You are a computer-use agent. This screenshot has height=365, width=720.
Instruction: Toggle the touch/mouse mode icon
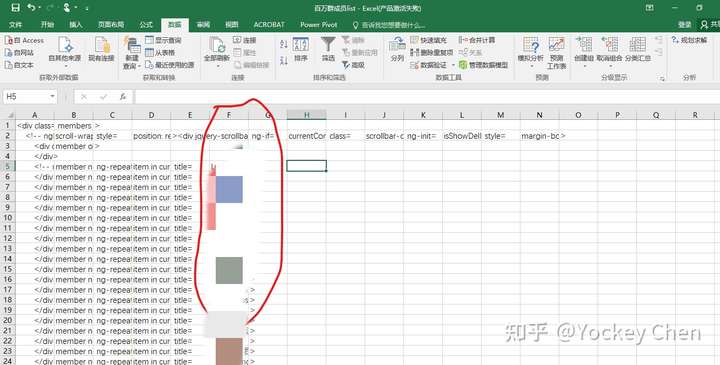click(x=67, y=8)
